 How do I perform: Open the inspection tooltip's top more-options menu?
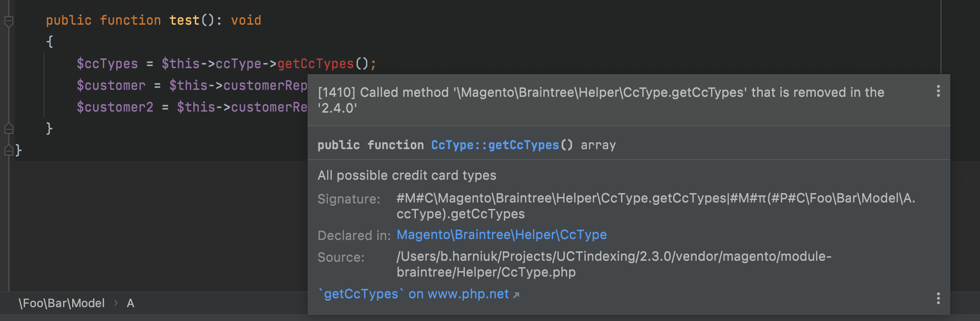tap(938, 91)
